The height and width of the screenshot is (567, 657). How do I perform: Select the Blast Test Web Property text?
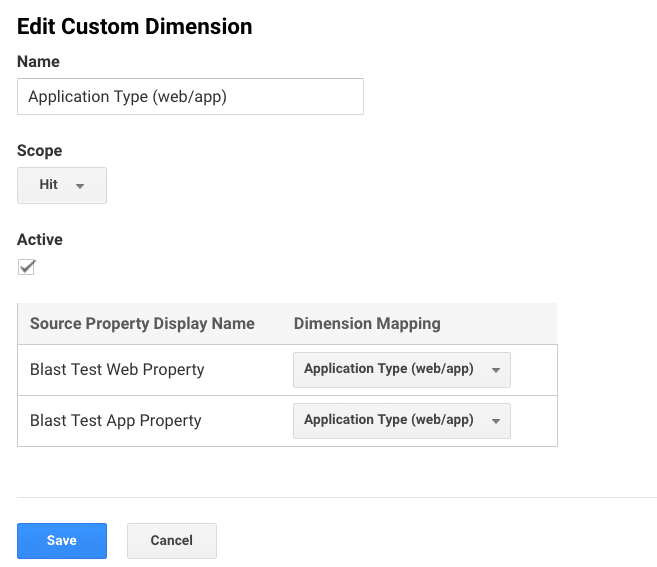(x=117, y=370)
